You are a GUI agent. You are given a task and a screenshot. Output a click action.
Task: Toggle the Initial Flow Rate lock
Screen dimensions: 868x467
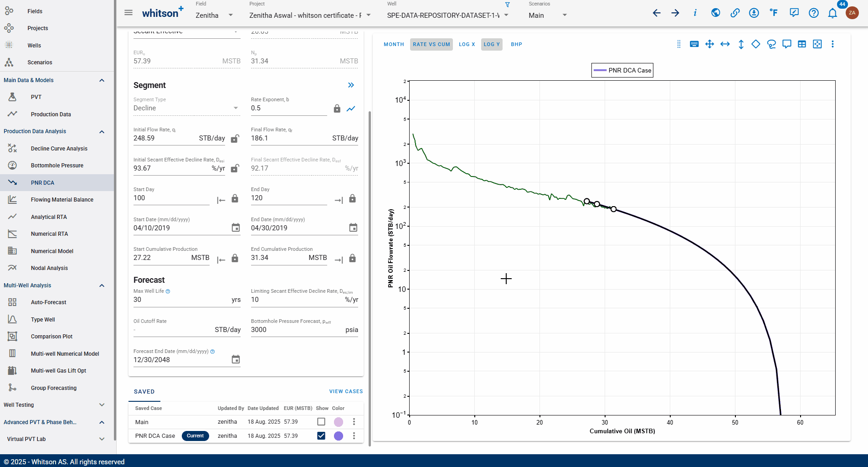235,139
